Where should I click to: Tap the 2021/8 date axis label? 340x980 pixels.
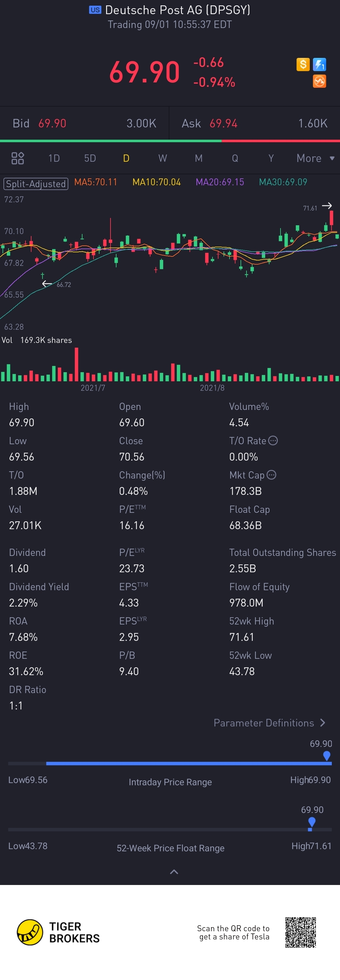(212, 388)
